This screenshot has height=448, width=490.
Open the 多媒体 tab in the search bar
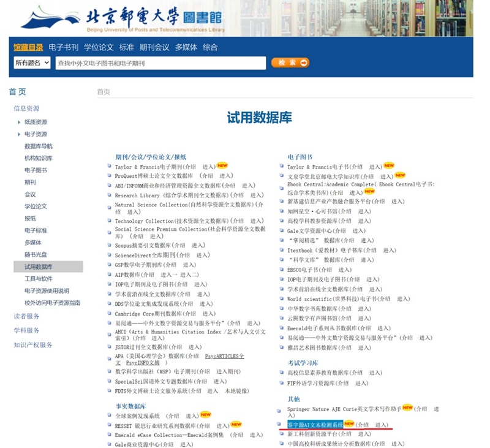186,47
